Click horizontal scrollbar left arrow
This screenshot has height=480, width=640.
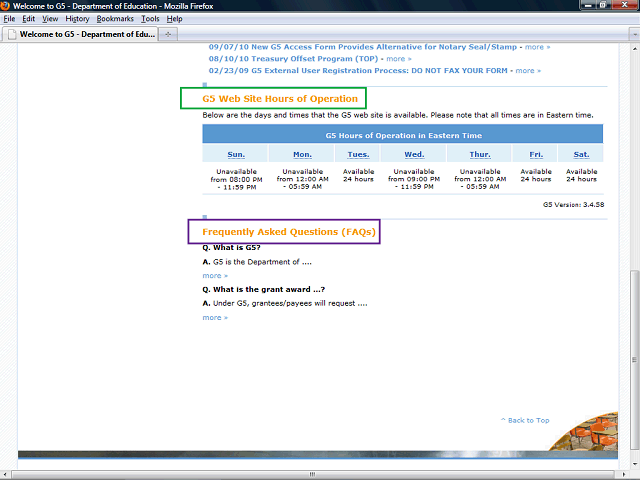point(5,474)
